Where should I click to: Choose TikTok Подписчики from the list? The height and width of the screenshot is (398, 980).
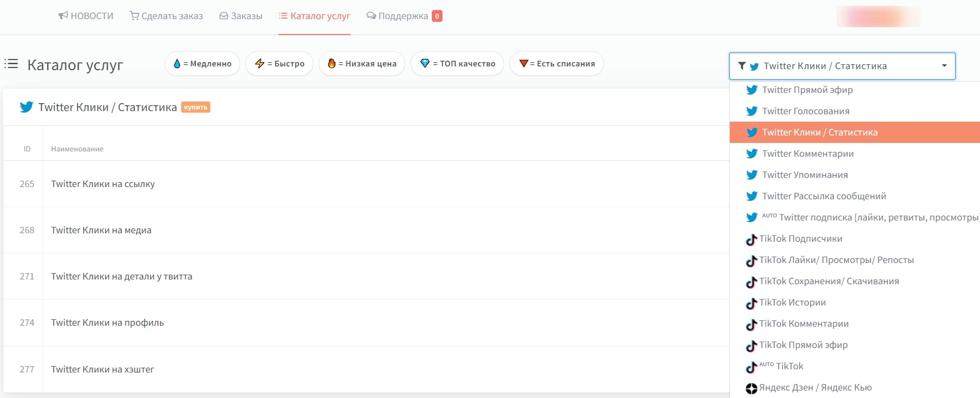coord(855,239)
